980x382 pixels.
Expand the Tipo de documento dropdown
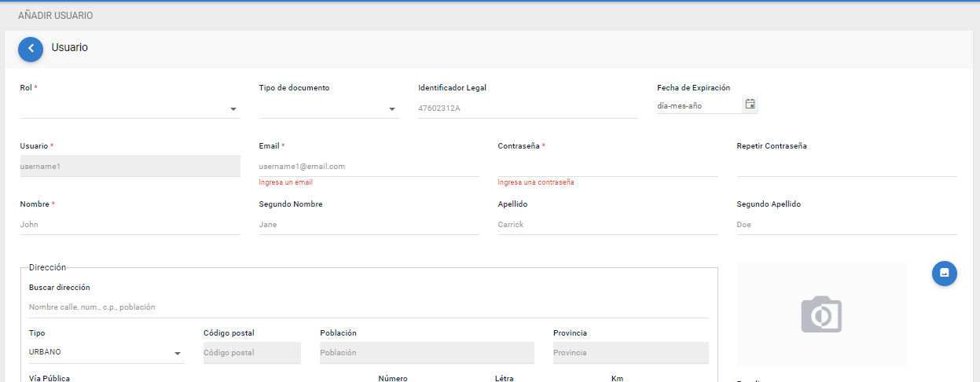[329, 108]
